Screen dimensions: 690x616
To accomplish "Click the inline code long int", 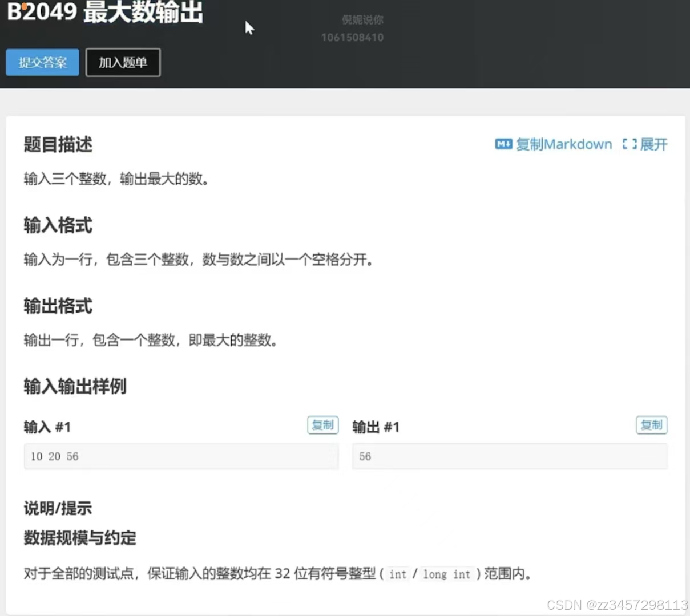I will (447, 574).
